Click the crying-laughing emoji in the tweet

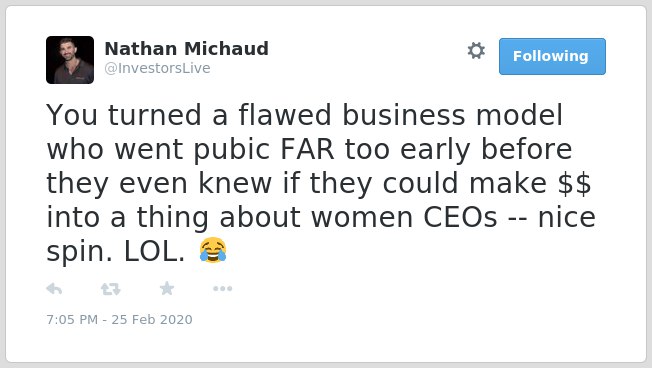213,250
